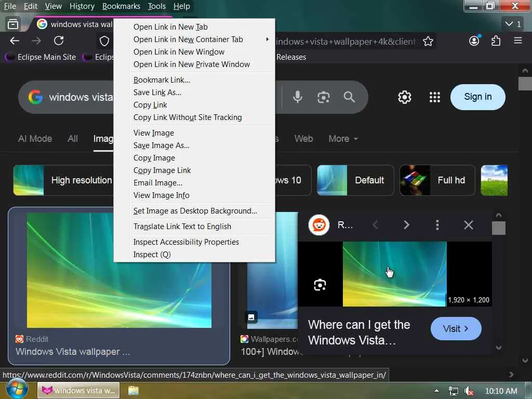Start voice search with the microphone
This screenshot has width=532, height=399.
[298, 97]
